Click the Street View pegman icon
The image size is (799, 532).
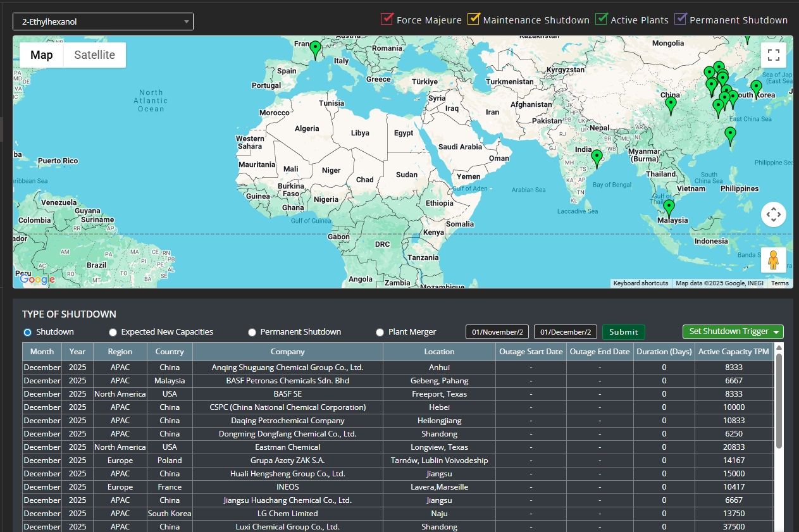coord(773,260)
